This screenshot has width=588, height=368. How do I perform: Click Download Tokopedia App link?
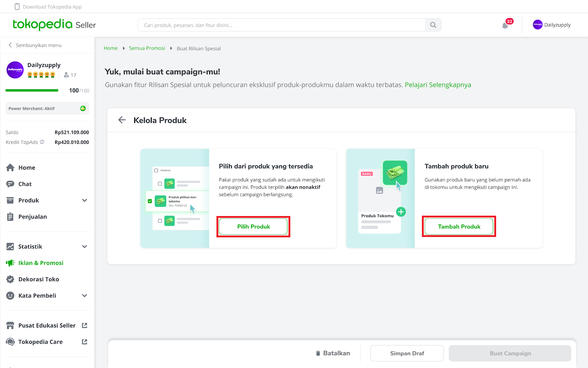(x=52, y=7)
